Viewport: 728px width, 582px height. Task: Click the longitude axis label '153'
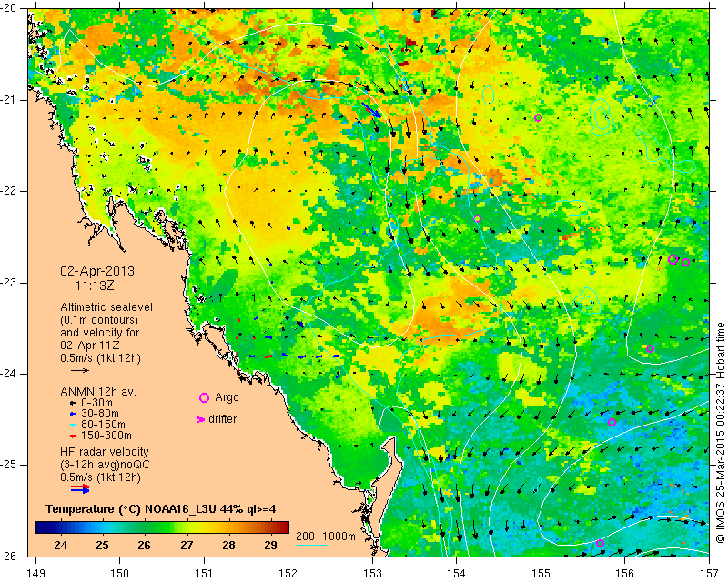pyautogui.click(x=372, y=574)
